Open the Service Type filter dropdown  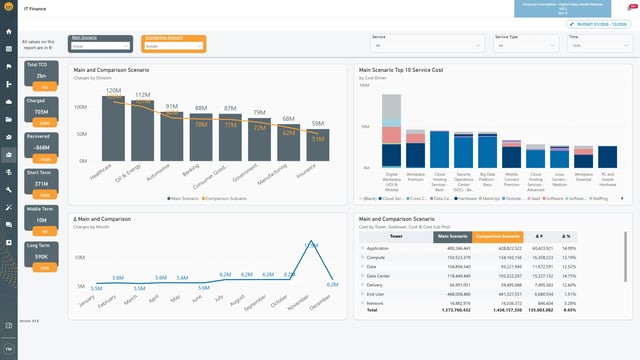pos(526,45)
